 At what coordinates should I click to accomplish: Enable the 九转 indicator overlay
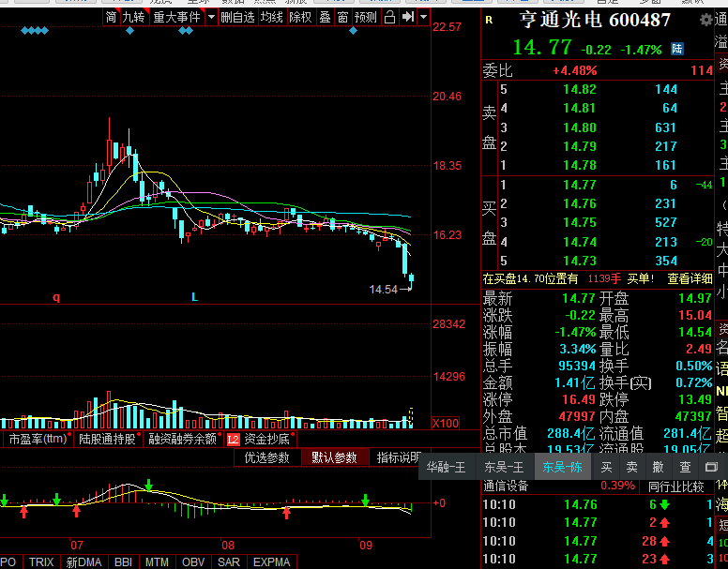tap(134, 18)
